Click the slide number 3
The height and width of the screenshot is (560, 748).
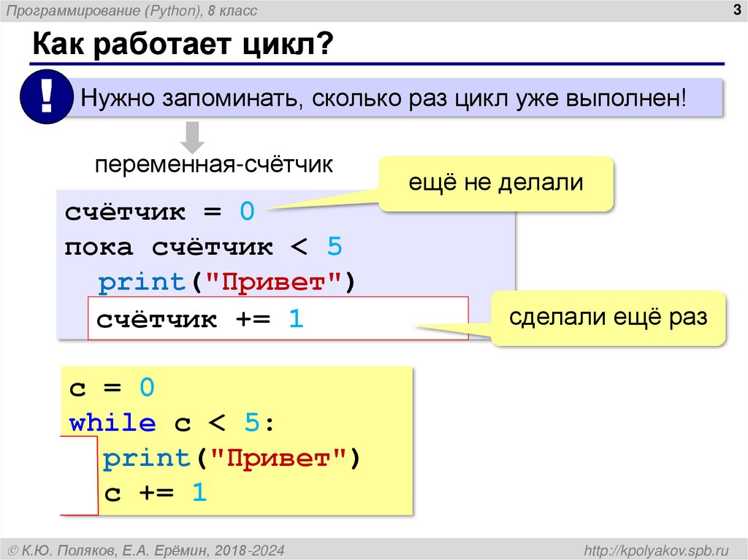coord(737,10)
